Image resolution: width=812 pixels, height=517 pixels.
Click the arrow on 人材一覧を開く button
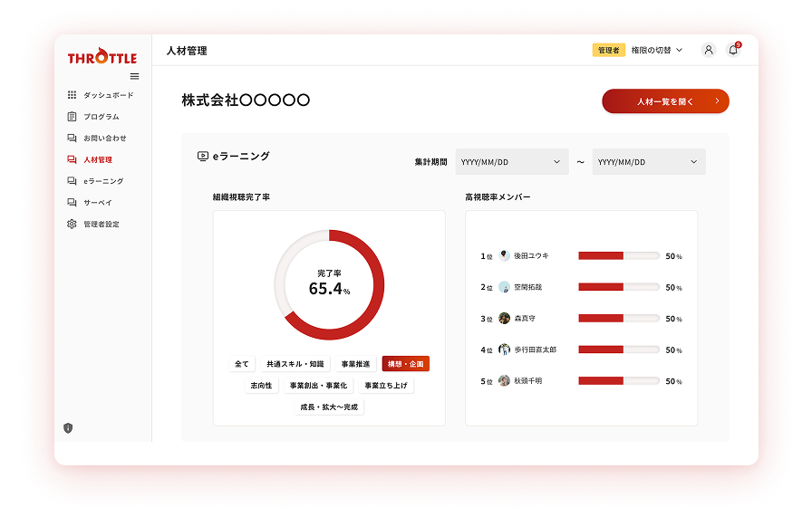[717, 101]
